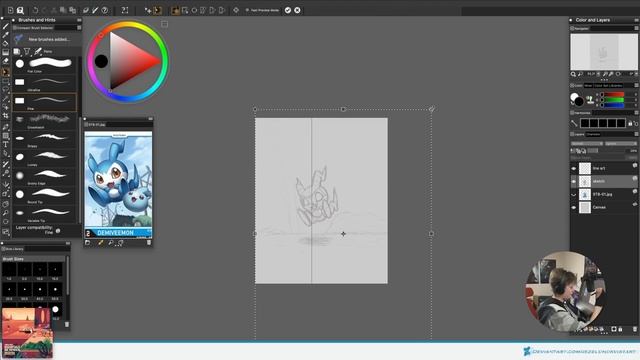
Task: Toggle the Layers panel checkbox
Action: point(572,134)
